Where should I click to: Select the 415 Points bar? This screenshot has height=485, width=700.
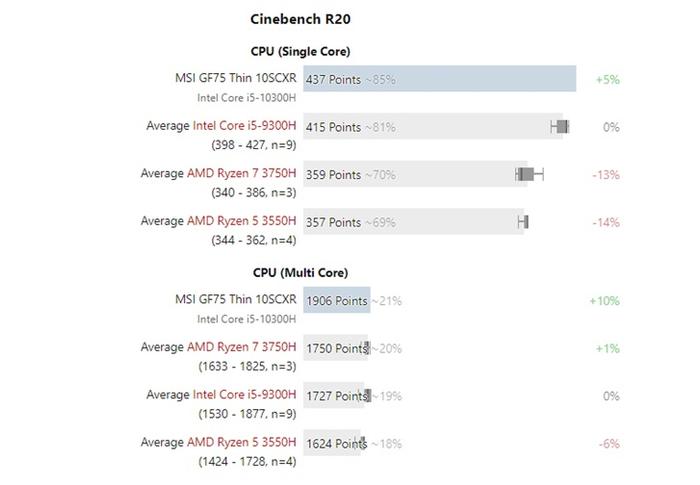click(x=433, y=126)
